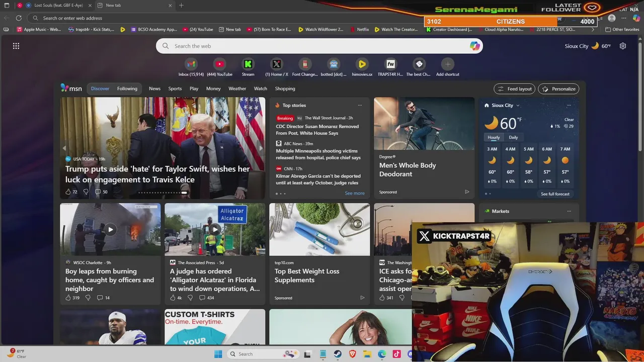The image size is (644, 362).
Task: Open Netflix bookmark in favorites bar
Action: pyautogui.click(x=359, y=30)
